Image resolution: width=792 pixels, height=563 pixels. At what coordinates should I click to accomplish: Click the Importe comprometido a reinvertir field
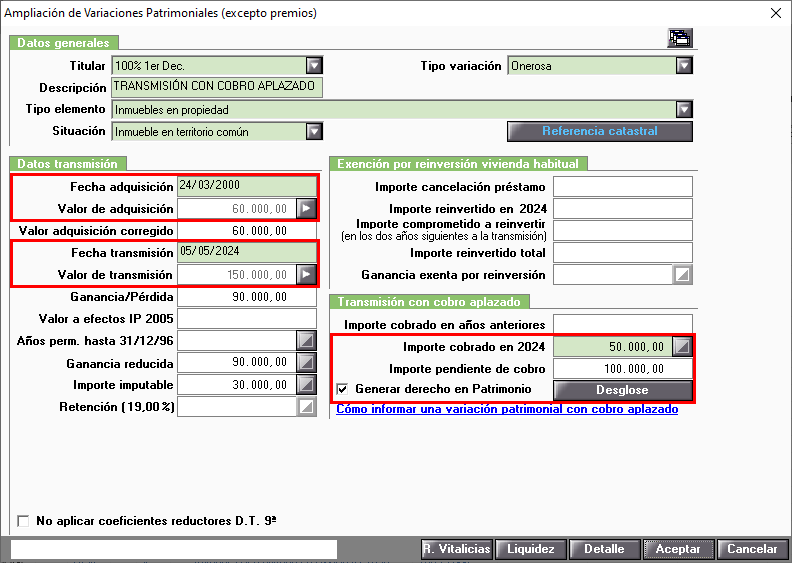pos(623,230)
